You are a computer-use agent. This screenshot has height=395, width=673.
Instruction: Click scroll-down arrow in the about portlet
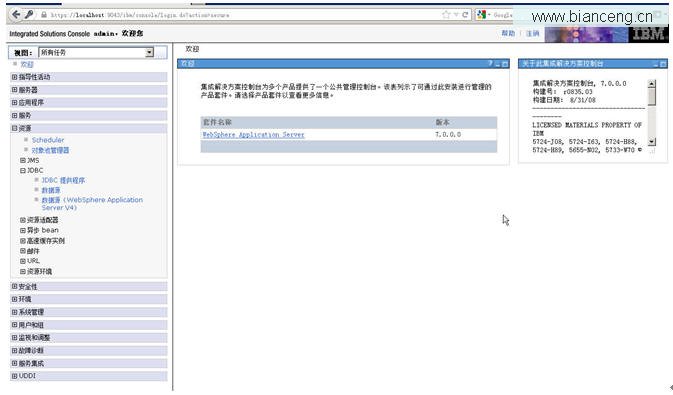tap(652, 141)
